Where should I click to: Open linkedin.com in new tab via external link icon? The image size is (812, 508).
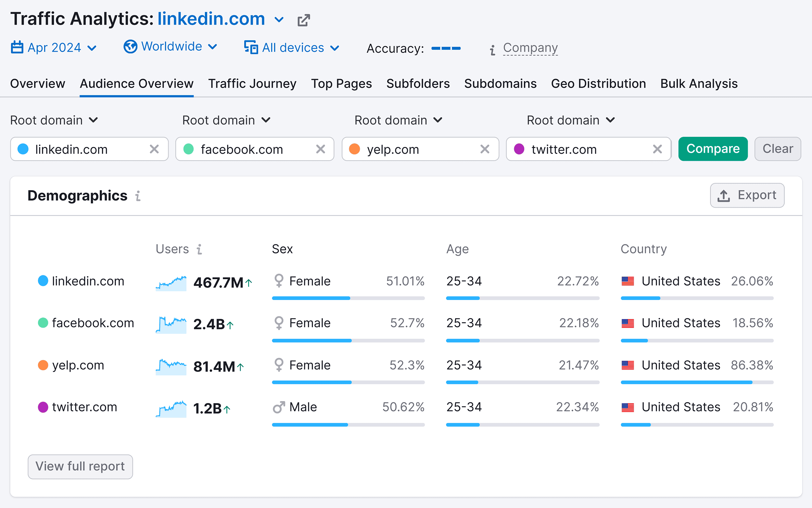303,20
